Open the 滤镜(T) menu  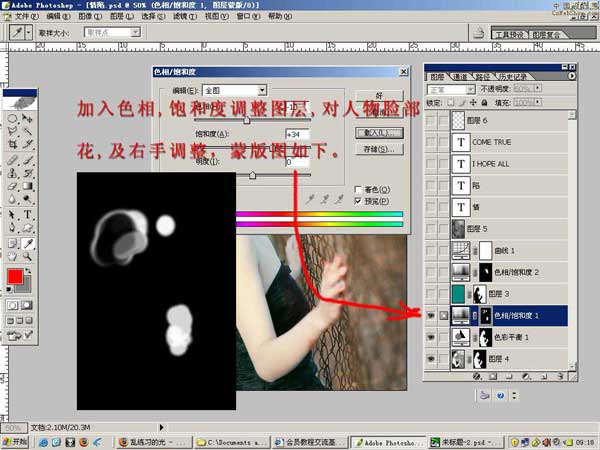click(185, 16)
